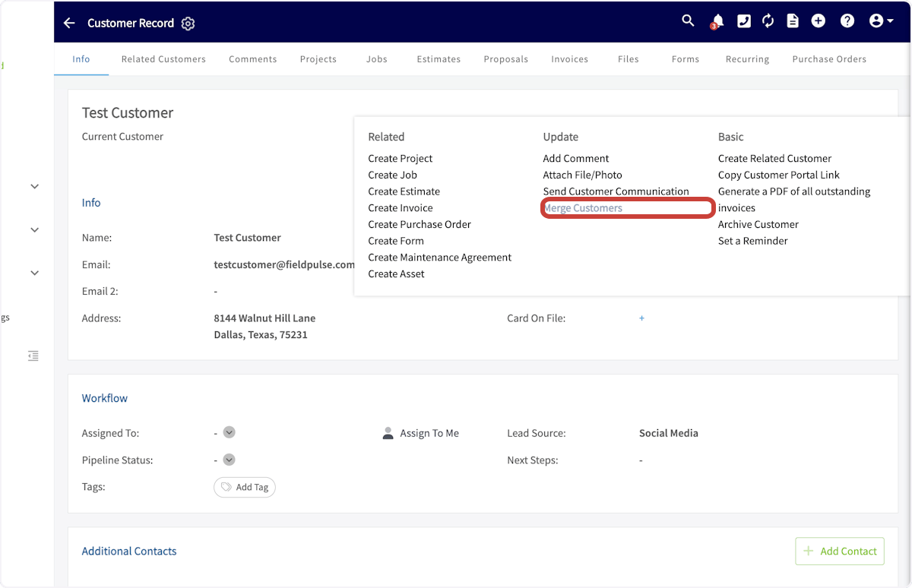
Task: Choose Create Related Customer
Action: click(x=774, y=158)
